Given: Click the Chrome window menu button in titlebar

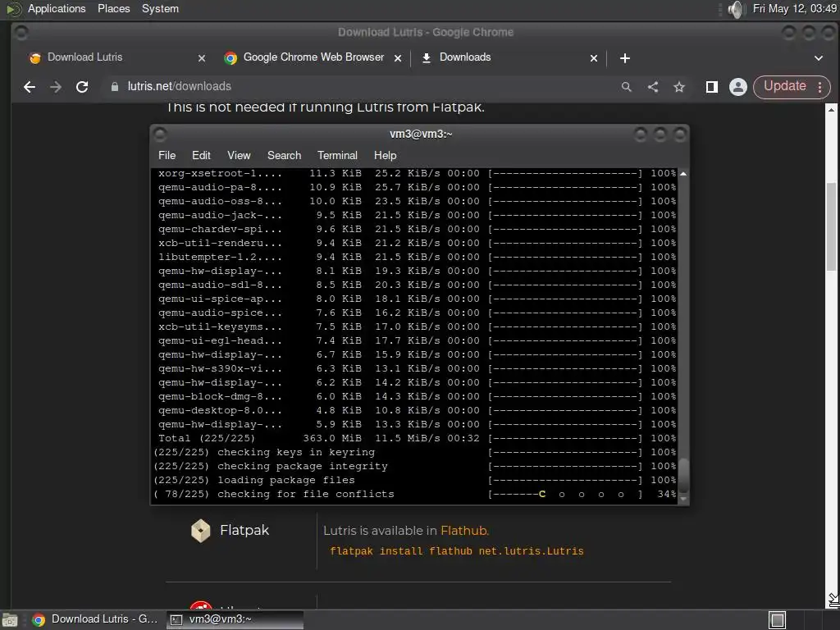Looking at the screenshot, I should pos(21,33).
